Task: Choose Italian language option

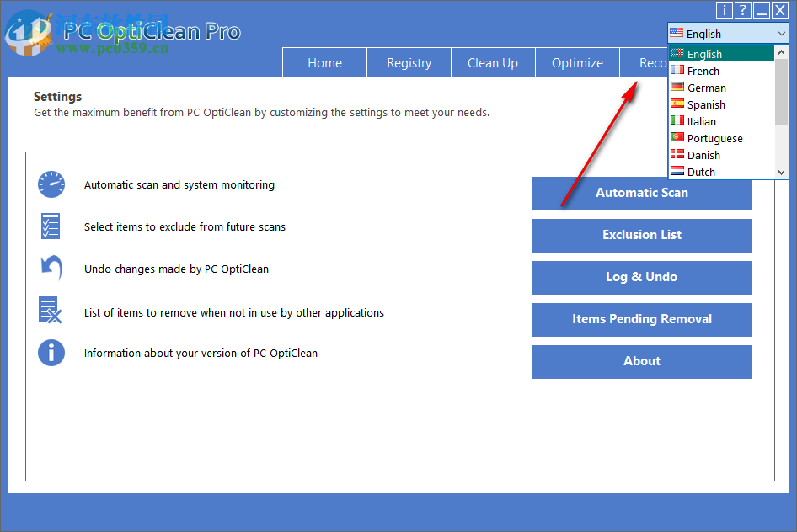Action: pos(721,121)
